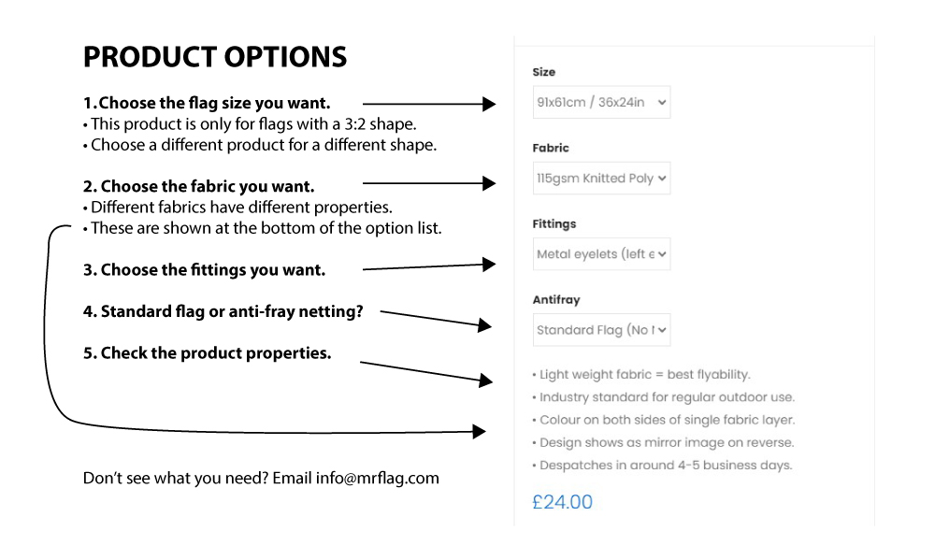Open the Antifray dropdown showing Standard Flag

point(601,330)
